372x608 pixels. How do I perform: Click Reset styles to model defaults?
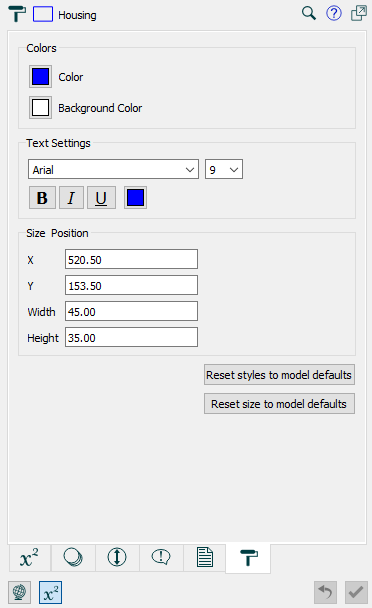pos(279,375)
